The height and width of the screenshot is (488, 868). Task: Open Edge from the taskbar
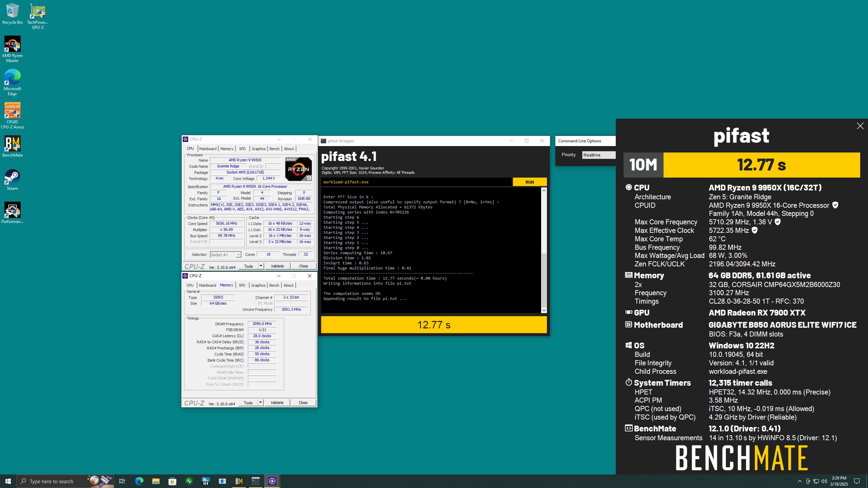click(139, 481)
